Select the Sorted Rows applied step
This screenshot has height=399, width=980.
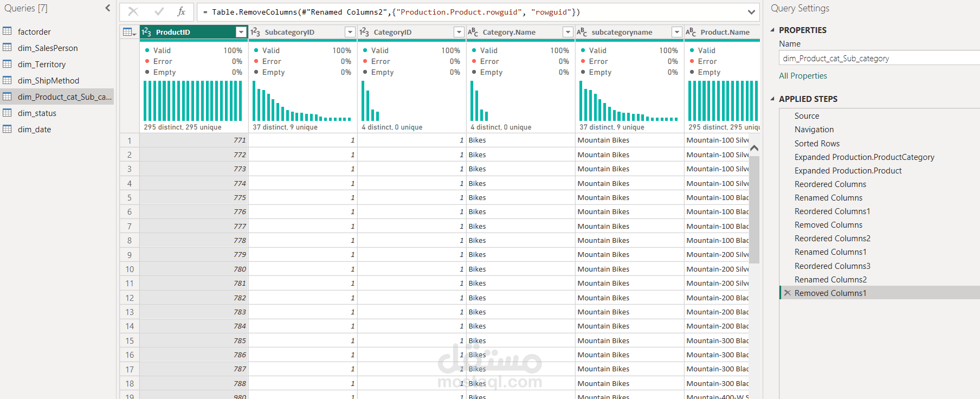click(x=817, y=143)
